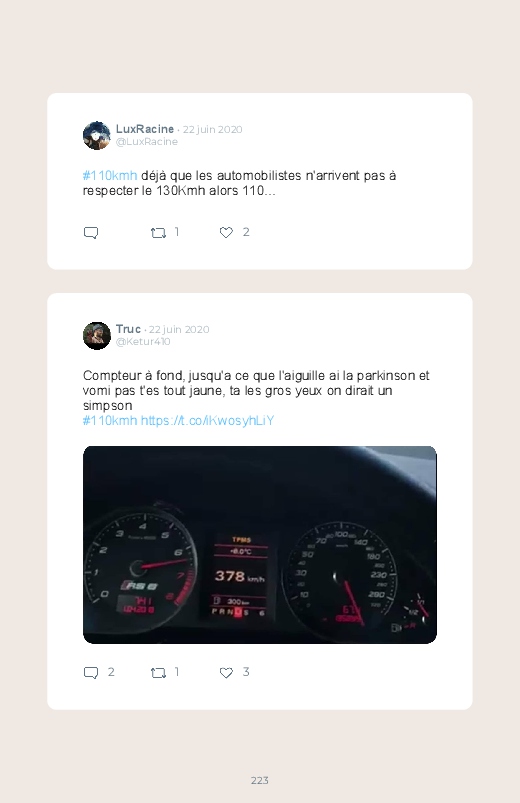
Task: Click the heart icon on Truc's tweet
Action: 226,672
